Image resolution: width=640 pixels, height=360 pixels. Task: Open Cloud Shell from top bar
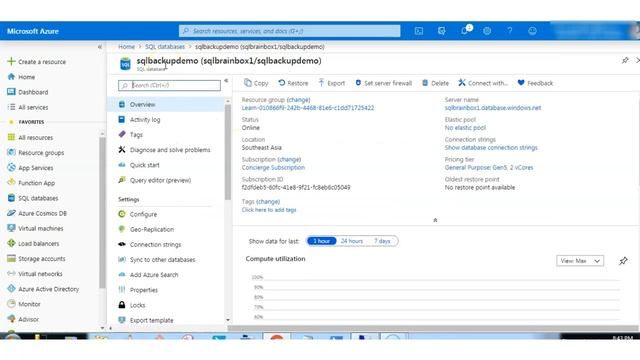tap(419, 31)
